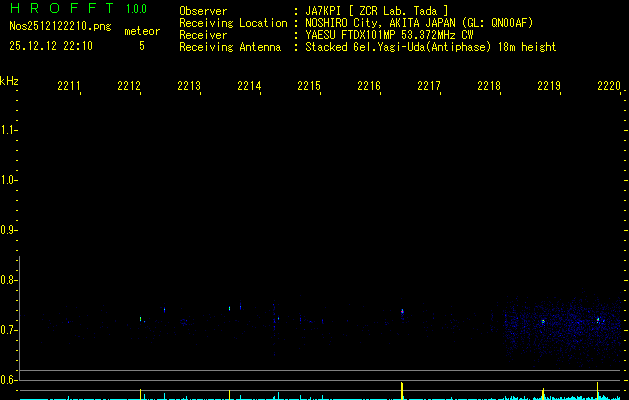Select the 2213 time tick label
Screen dimensions: 629x400
click(189, 87)
